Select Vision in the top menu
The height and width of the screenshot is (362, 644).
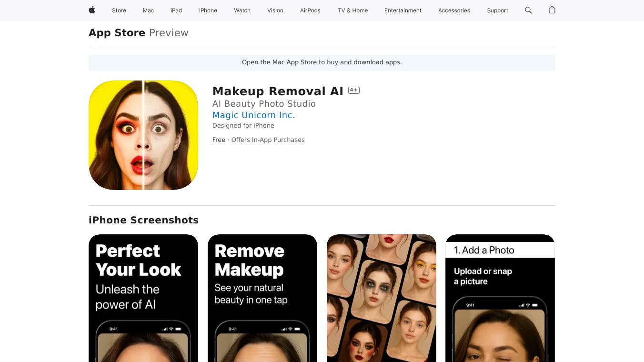275,10
